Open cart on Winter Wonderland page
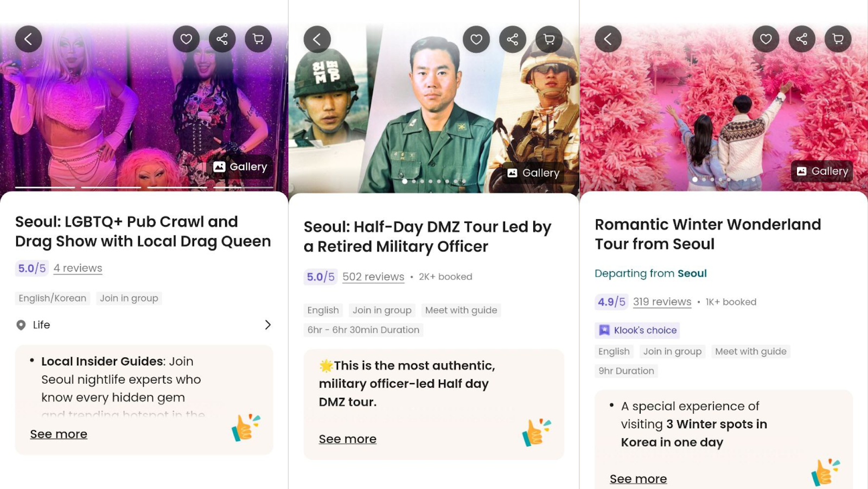Screen dimensions: 868x489 point(838,39)
